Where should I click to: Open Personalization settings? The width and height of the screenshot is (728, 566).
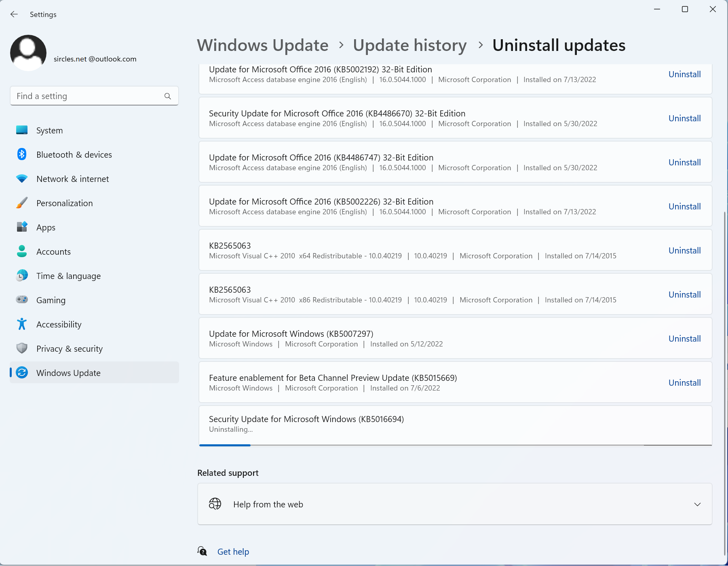pos(94,203)
